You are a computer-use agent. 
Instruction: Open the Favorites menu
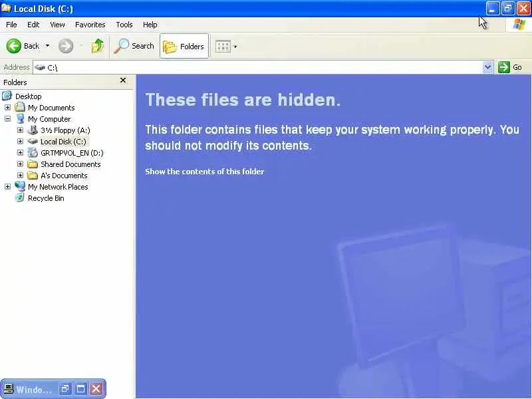[x=90, y=25]
